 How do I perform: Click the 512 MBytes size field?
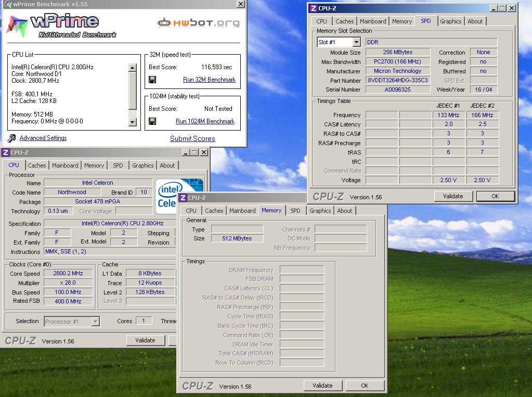pos(237,238)
